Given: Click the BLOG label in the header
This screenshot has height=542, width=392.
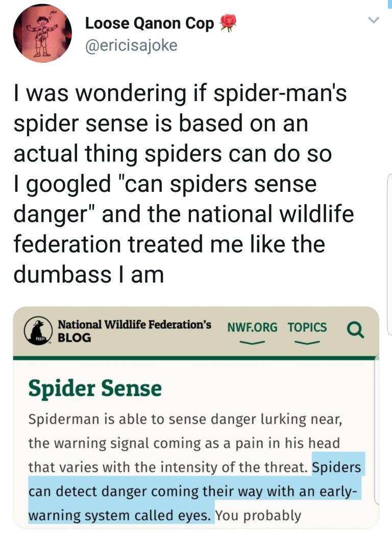Looking at the screenshot, I should [x=74, y=338].
